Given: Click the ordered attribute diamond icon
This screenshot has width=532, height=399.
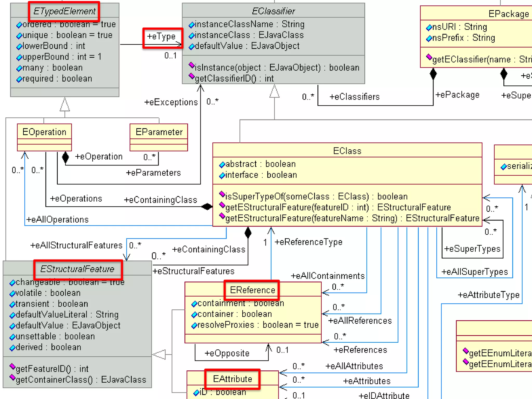Looking at the screenshot, I should 19,25.
